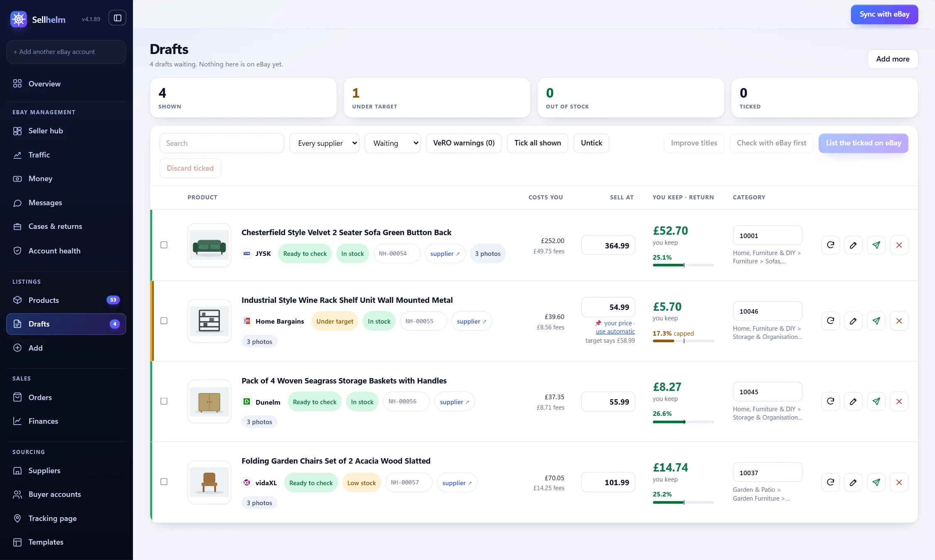Image resolution: width=935 pixels, height=560 pixels.
Task: Edit the Wine Rack Shelf draft
Action: coord(853,321)
